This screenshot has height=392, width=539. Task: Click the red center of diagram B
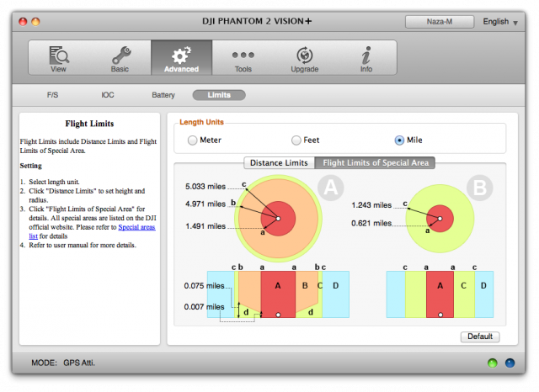click(x=440, y=219)
